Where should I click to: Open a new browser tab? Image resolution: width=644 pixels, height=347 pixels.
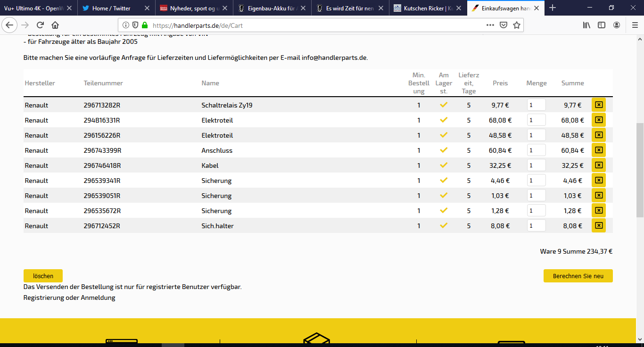[553, 8]
